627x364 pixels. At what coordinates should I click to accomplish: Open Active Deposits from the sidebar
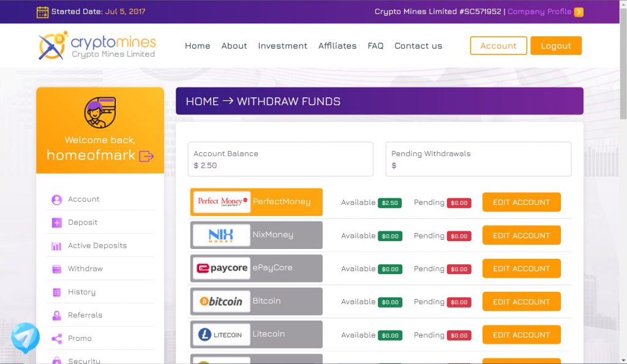click(56, 245)
